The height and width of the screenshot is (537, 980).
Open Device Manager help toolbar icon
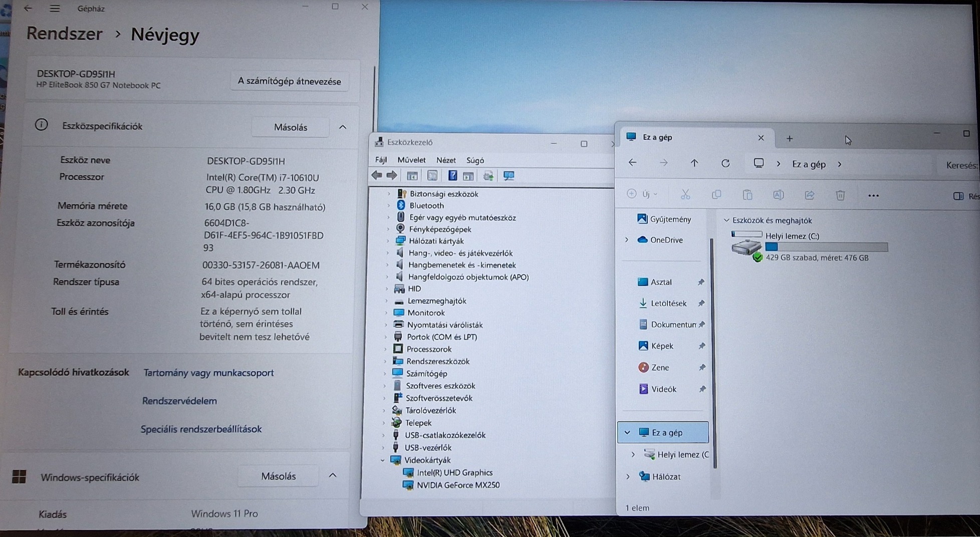tap(452, 175)
